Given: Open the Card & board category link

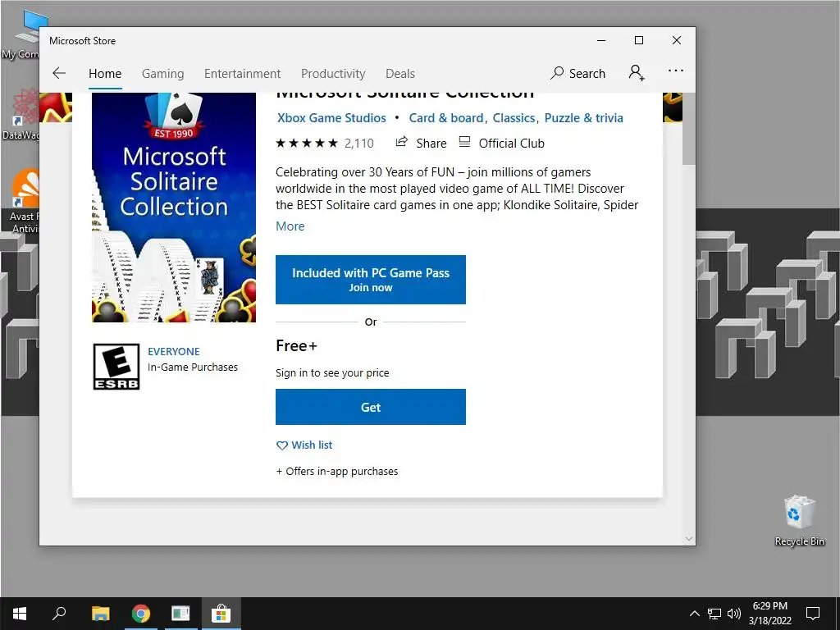Looking at the screenshot, I should coord(445,118).
